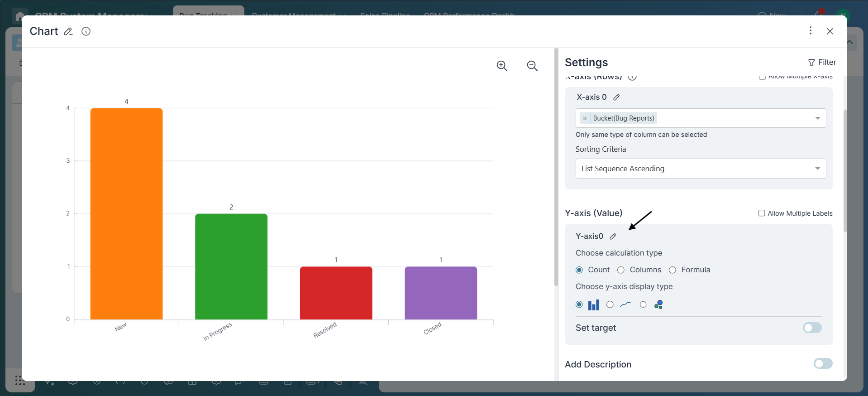Open the Sorting Criteria dropdown
Viewport: 868px width, 396px height.
point(701,169)
